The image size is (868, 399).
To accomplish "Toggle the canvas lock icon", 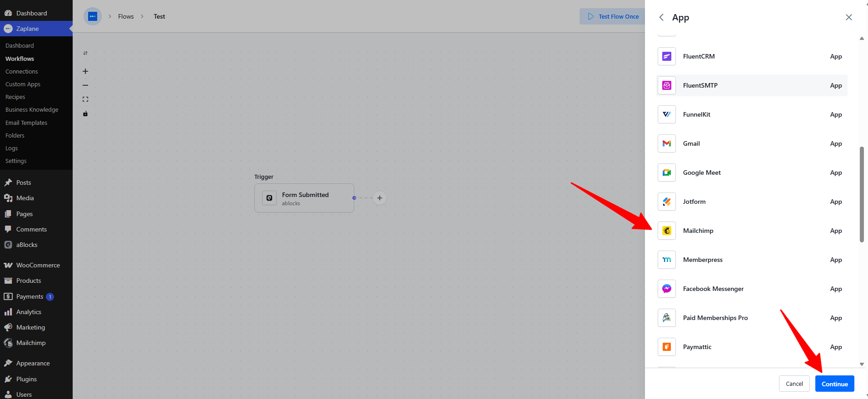I will [x=85, y=113].
